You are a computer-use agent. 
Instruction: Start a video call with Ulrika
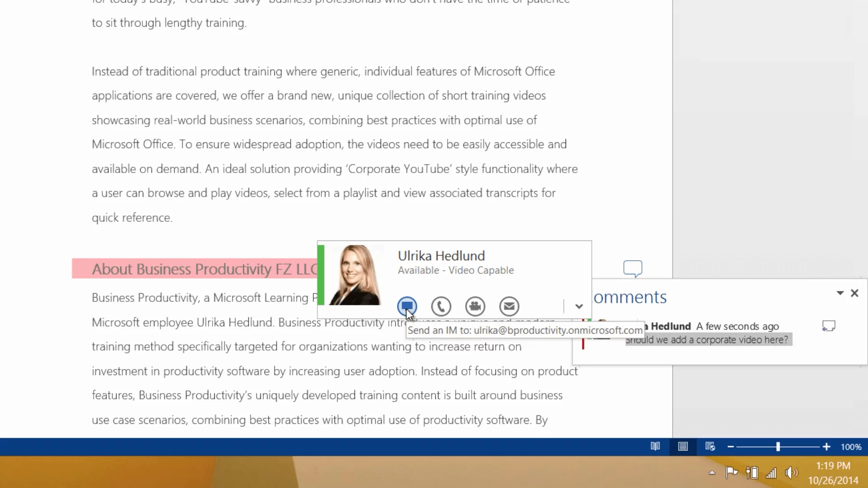(x=475, y=306)
